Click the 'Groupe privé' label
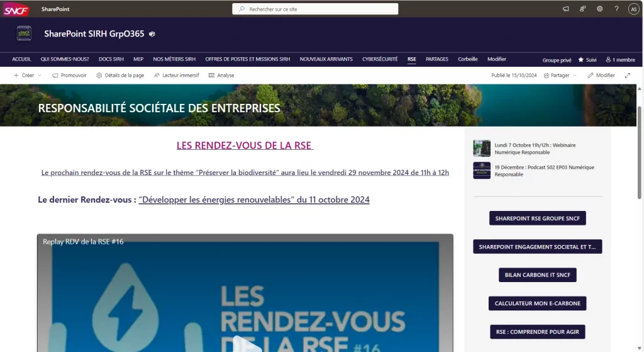Viewport: 644px width, 352px height. (557, 60)
